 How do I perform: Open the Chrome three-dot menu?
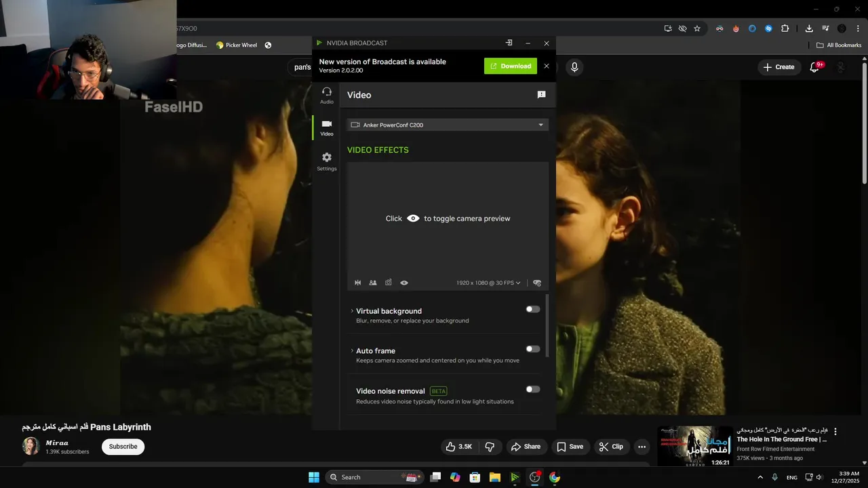859,28
